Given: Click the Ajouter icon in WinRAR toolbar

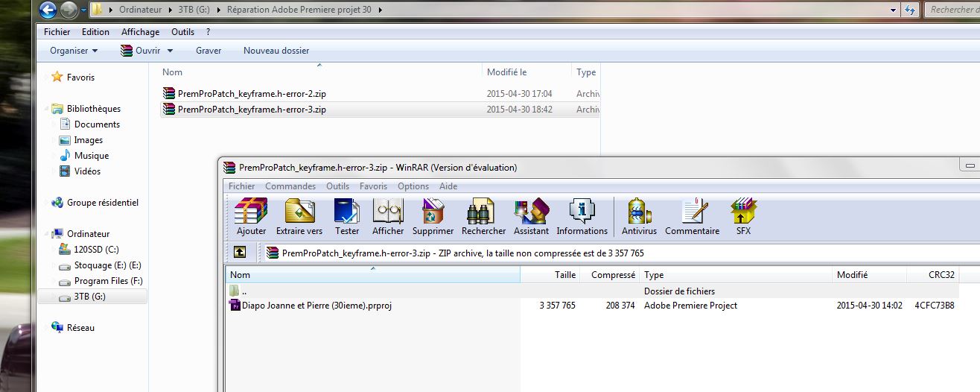Looking at the screenshot, I should click(x=251, y=217).
